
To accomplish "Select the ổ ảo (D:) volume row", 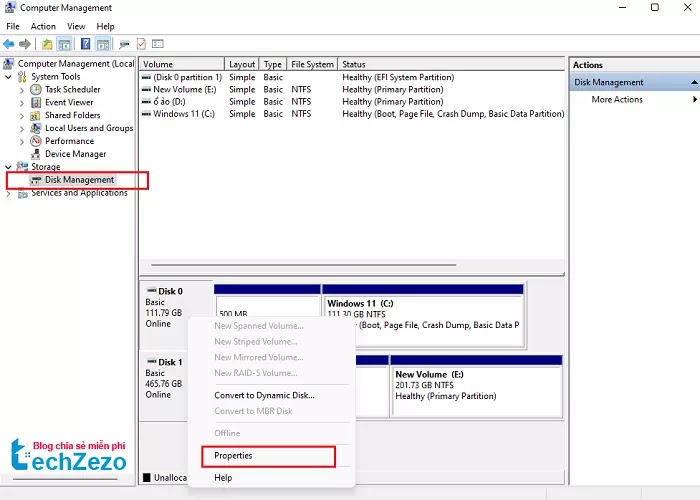I will (x=352, y=102).
